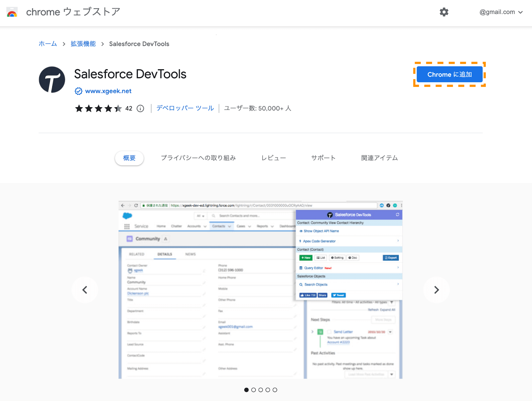
Task: Click the Chrome Web Store logo
Action: coord(12,12)
